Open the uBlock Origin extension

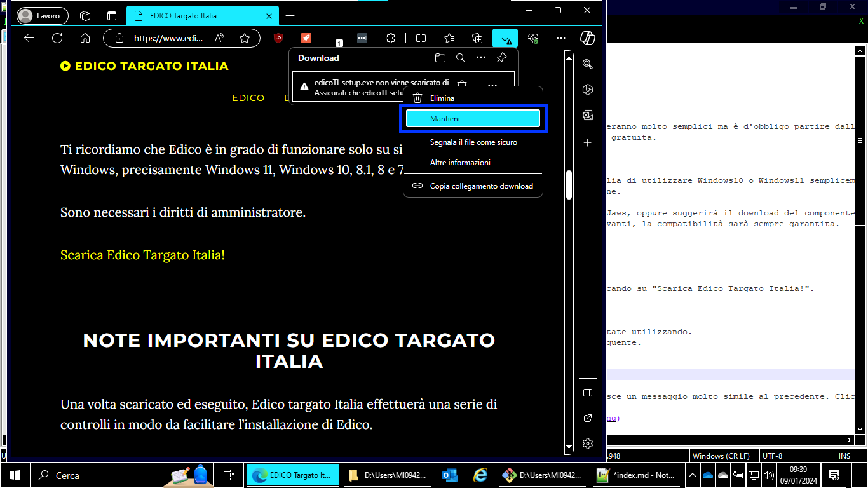[278, 38]
